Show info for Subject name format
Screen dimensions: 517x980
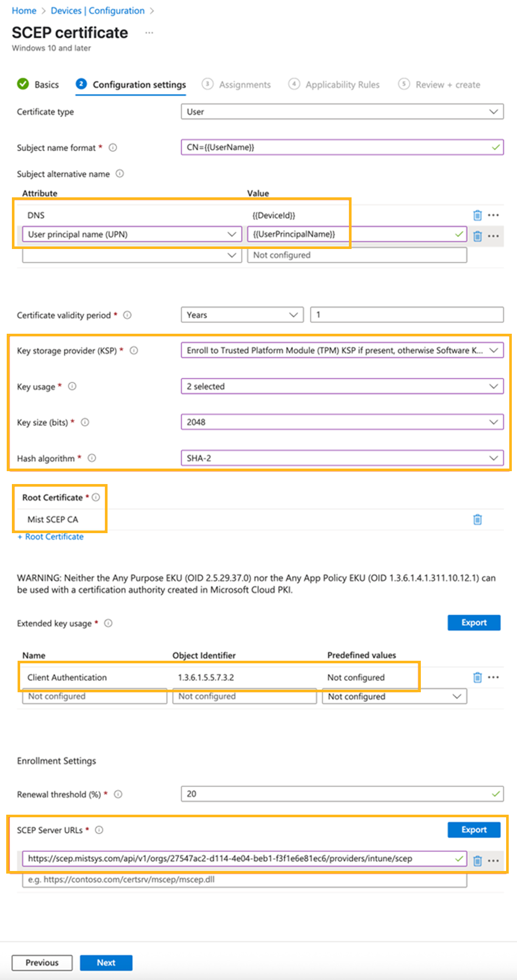pos(113,148)
